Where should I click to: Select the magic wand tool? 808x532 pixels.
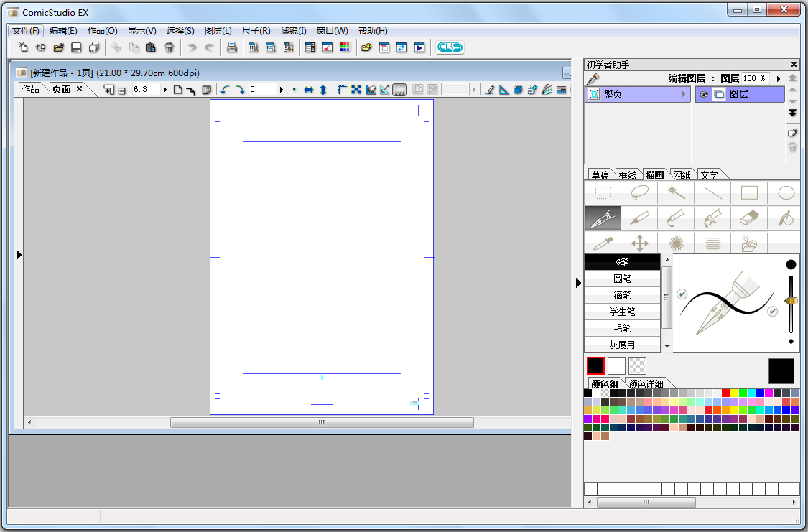pyautogui.click(x=675, y=192)
